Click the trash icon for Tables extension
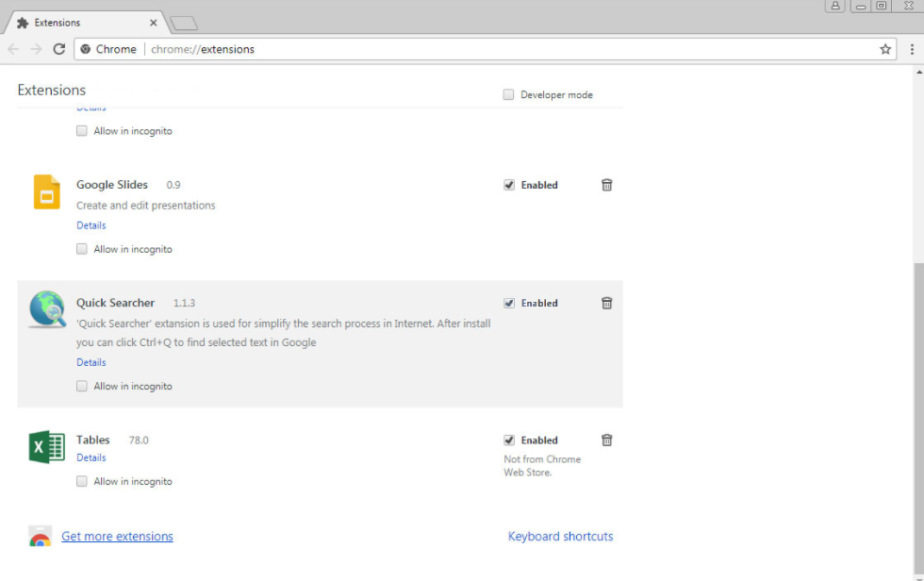The width and height of the screenshot is (924, 581). 606,440
